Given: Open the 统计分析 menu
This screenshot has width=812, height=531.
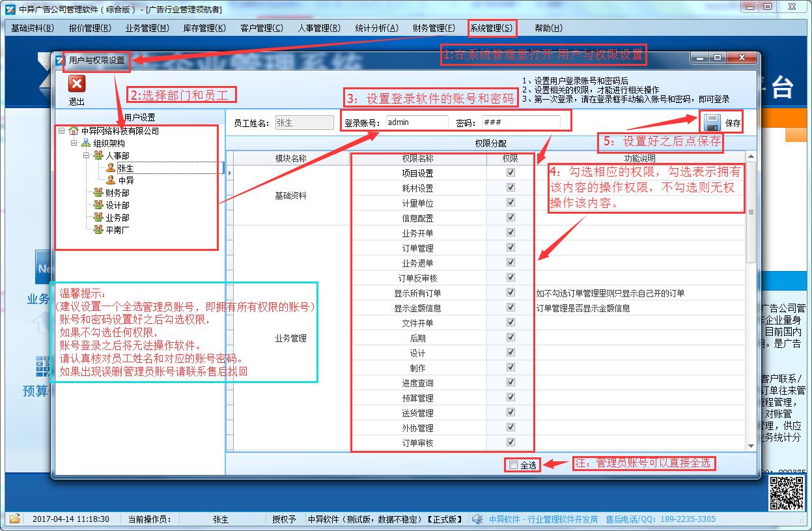Looking at the screenshot, I should pyautogui.click(x=376, y=28).
